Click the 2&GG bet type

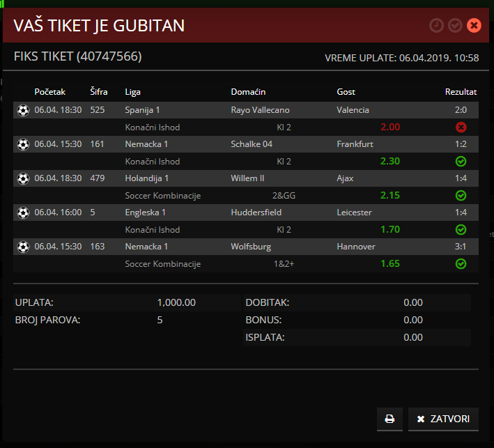coord(284,196)
